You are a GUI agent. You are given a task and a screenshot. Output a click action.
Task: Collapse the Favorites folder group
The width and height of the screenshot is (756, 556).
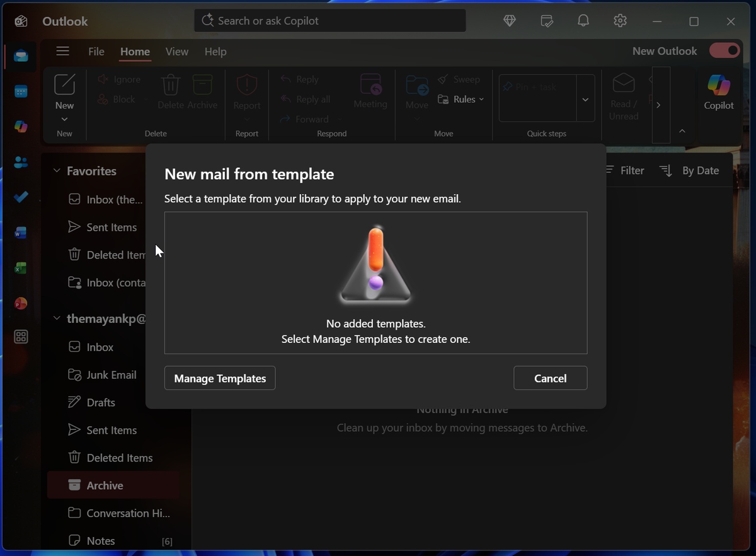coord(57,171)
